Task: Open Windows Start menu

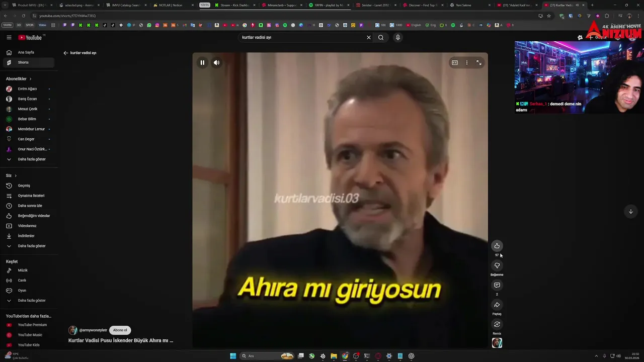Action: 233,356
